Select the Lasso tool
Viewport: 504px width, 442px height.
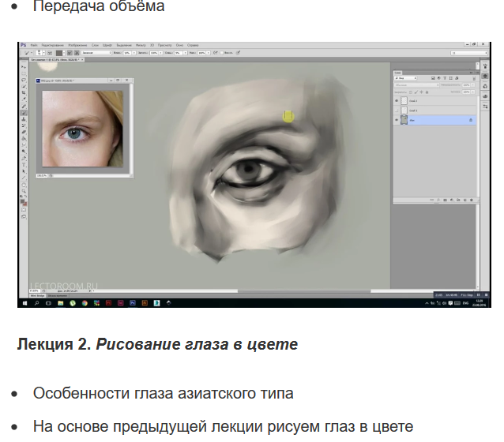24,80
